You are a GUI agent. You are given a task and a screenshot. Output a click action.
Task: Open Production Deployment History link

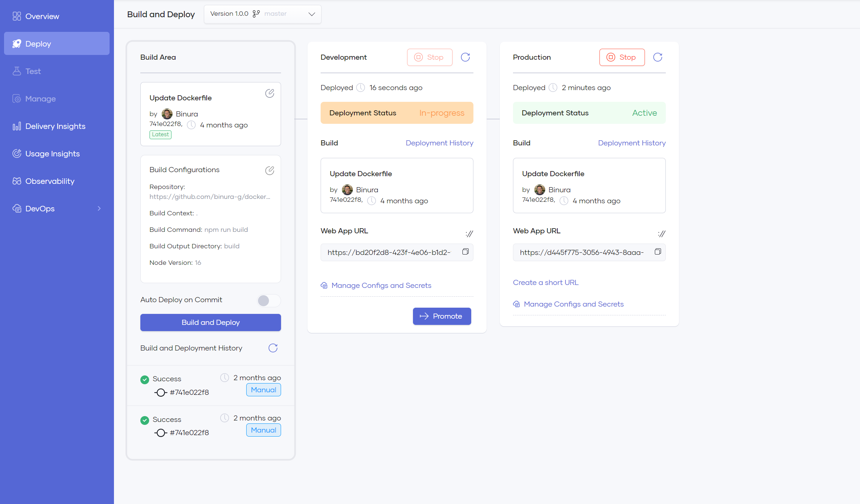tap(632, 143)
